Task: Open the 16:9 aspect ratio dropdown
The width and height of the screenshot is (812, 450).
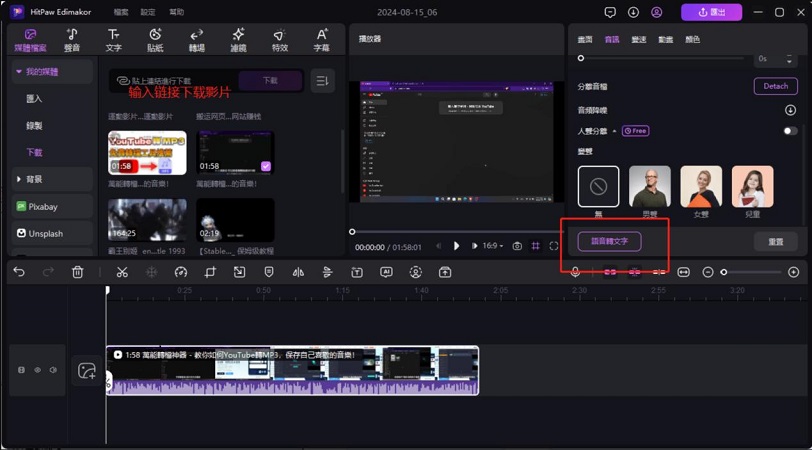Action: [494, 246]
